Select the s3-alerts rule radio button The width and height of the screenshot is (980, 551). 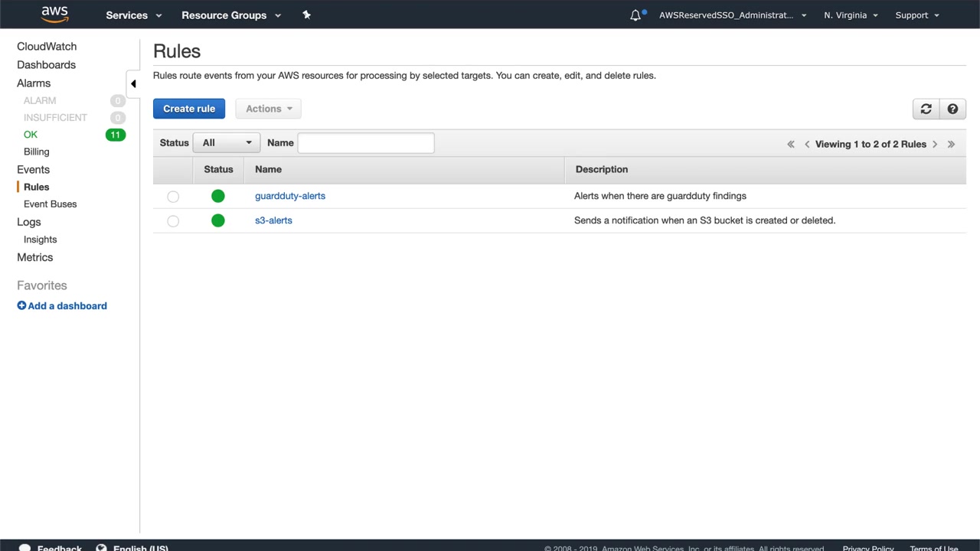(173, 221)
